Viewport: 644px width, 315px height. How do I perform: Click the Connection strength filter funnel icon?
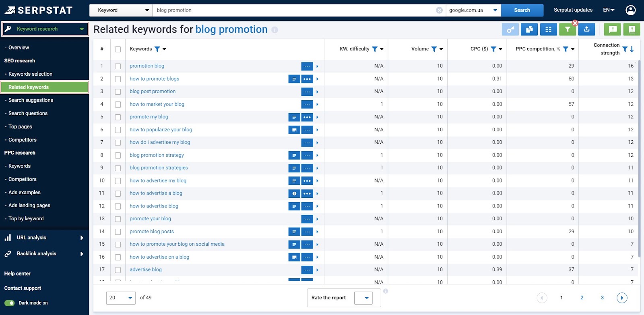point(625,49)
